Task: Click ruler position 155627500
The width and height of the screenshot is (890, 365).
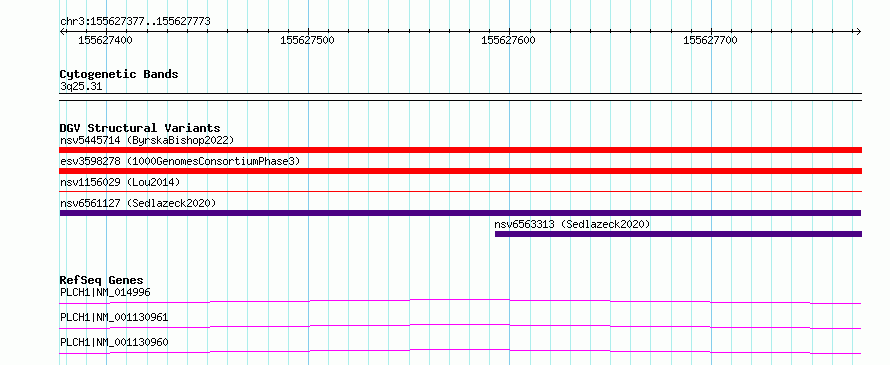Action: click(307, 40)
